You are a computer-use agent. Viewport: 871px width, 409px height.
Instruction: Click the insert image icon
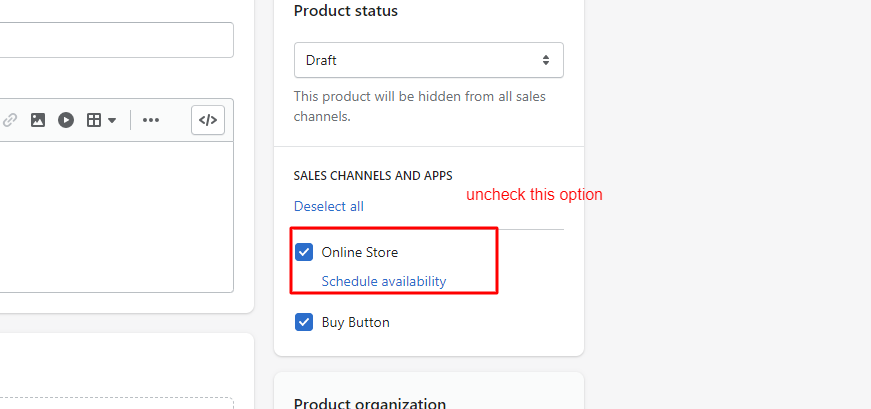(x=38, y=120)
